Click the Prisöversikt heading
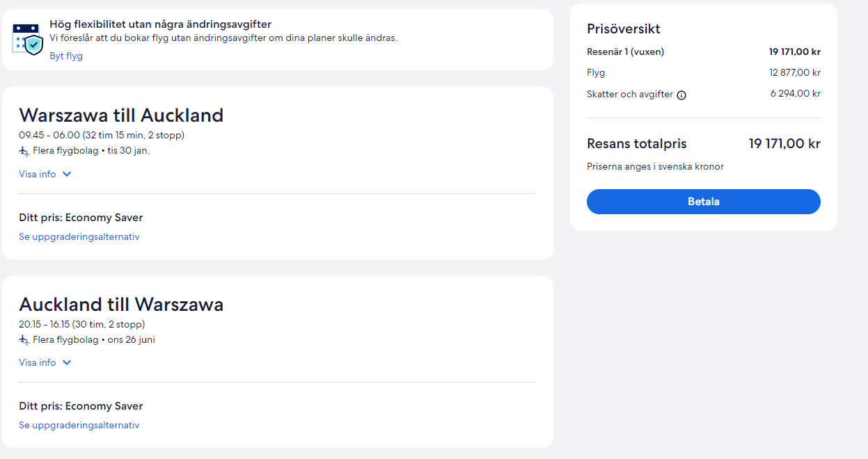The image size is (868, 459). pos(624,29)
